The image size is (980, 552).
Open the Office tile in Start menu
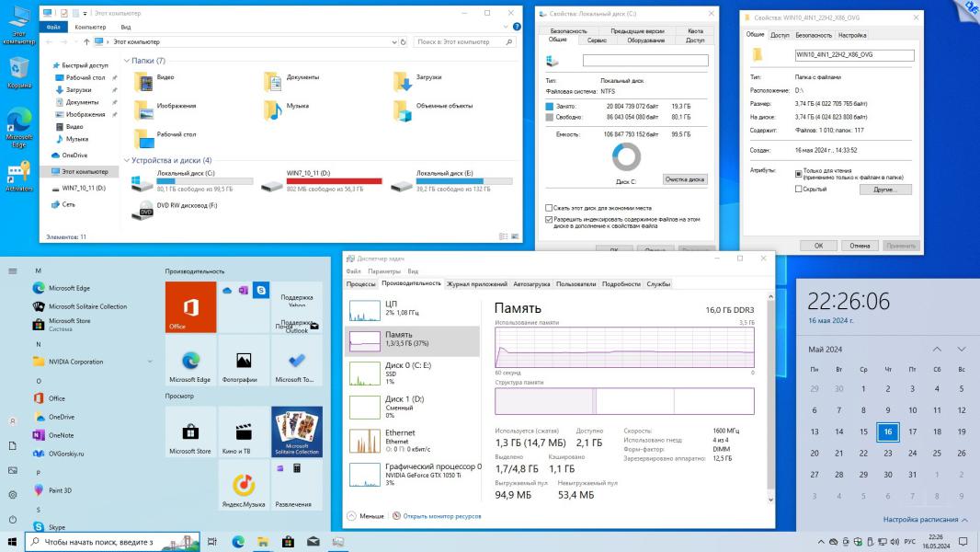tap(190, 307)
